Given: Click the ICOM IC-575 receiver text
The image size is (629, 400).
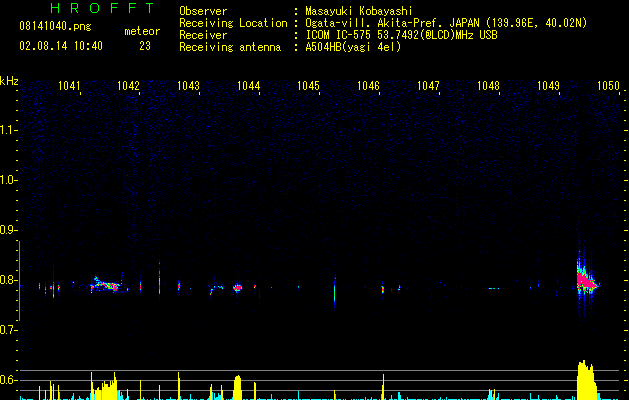Looking at the screenshot, I should (x=401, y=35).
